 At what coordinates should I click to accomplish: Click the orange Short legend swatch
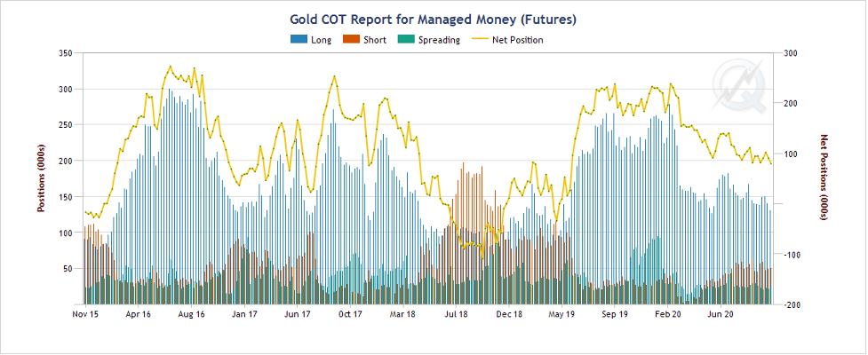350,40
